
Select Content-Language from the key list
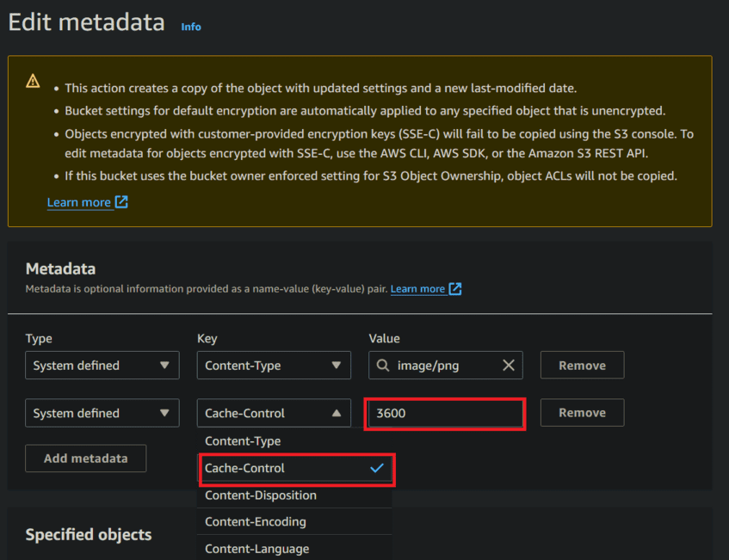coord(256,549)
